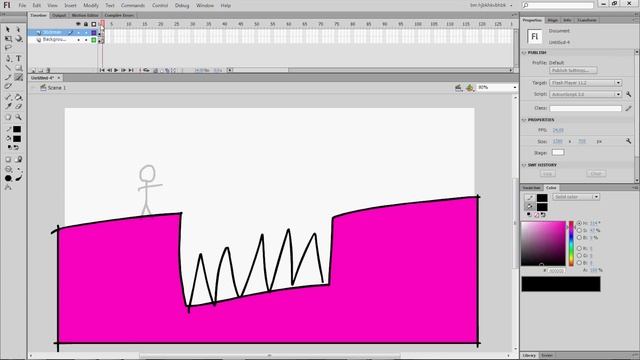Select the Lasso tool
640x360 pixels.
coord(8,48)
